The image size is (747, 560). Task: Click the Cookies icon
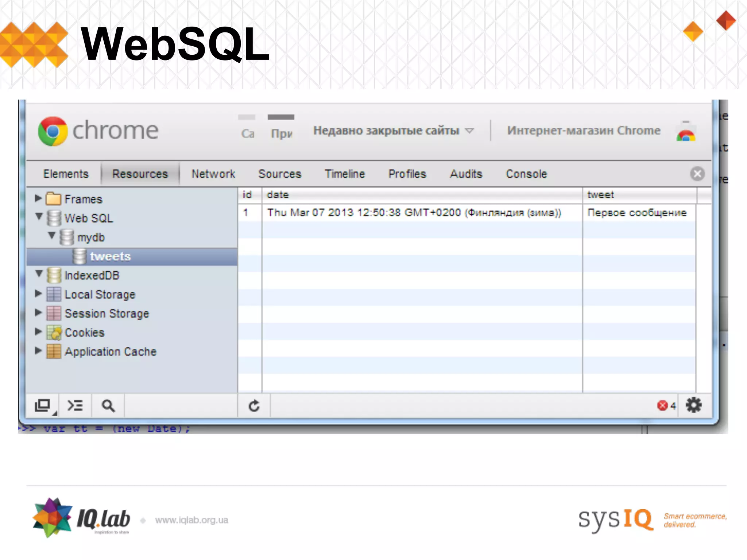[x=54, y=332]
